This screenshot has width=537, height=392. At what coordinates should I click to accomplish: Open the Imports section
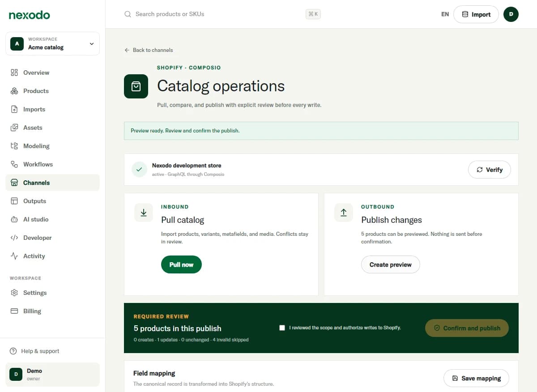click(x=52, y=109)
